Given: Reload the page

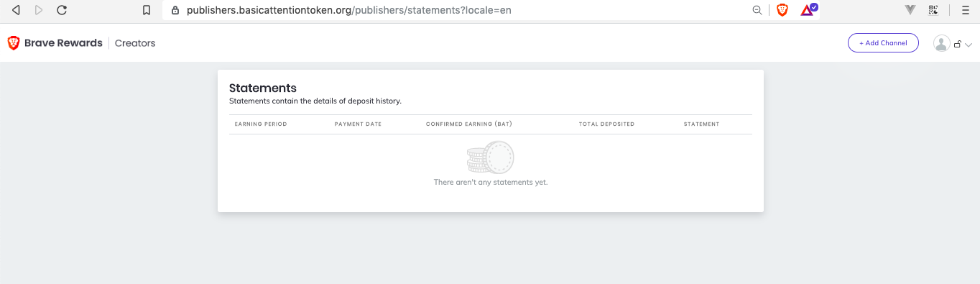Looking at the screenshot, I should (62, 10).
